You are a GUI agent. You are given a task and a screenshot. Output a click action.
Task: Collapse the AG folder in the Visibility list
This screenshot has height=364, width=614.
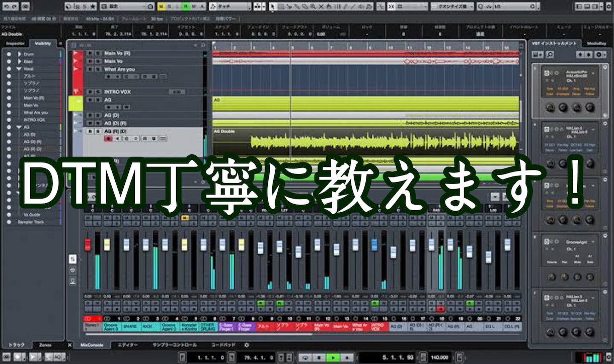(x=19, y=127)
